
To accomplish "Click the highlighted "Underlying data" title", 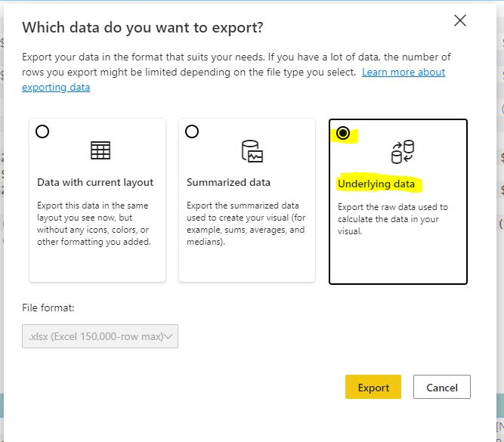I will (376, 184).
